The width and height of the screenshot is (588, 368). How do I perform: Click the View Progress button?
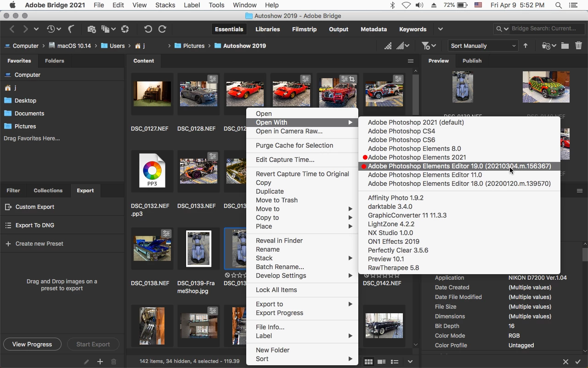tap(32, 344)
